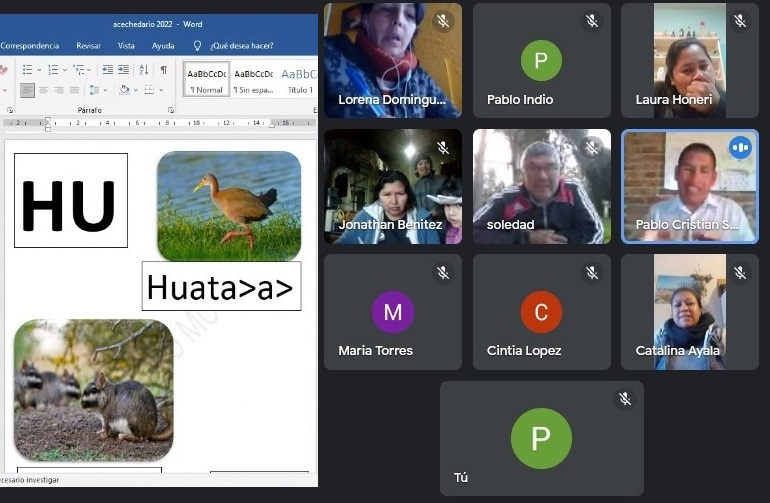Click the active speaker indicator on Pablo Cristian
770x503 pixels.
(740, 148)
